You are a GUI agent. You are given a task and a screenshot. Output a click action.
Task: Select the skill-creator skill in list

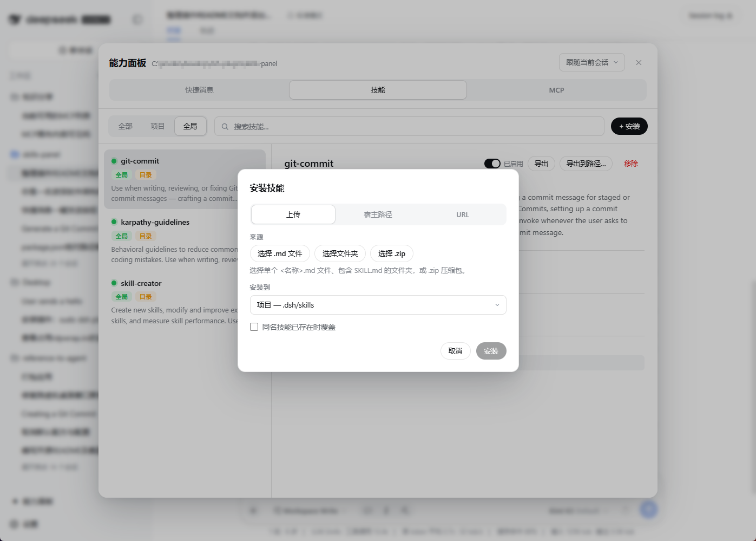[185, 302]
